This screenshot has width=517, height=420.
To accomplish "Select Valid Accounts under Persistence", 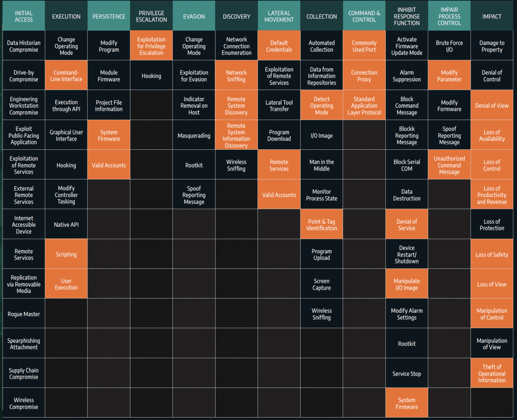I will click(109, 165).
